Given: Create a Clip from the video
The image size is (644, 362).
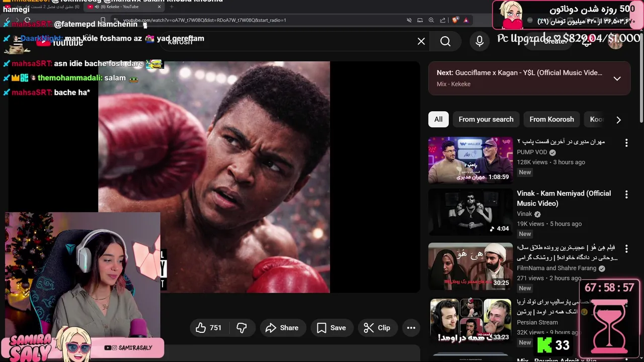Looking at the screenshot, I should click(377, 328).
